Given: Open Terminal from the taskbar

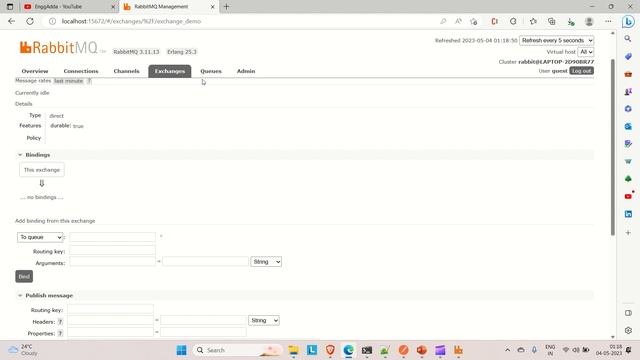Looking at the screenshot, I should pos(367,350).
